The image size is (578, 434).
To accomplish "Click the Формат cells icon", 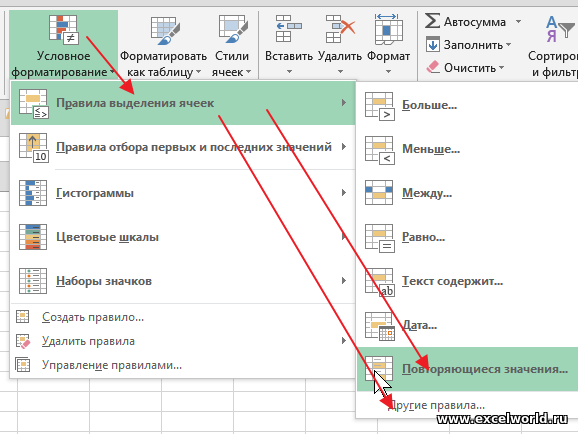I will pos(388,29).
